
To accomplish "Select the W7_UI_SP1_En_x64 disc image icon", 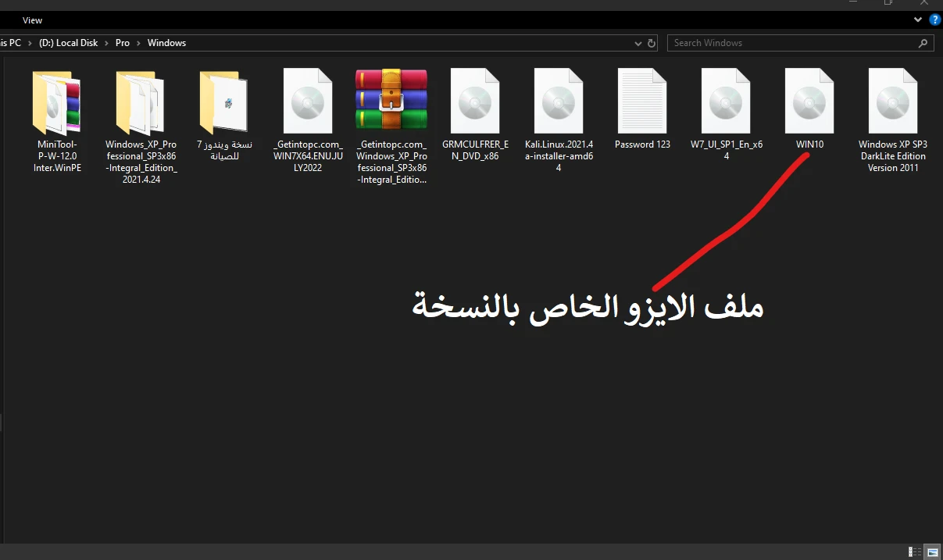I will coord(726,102).
